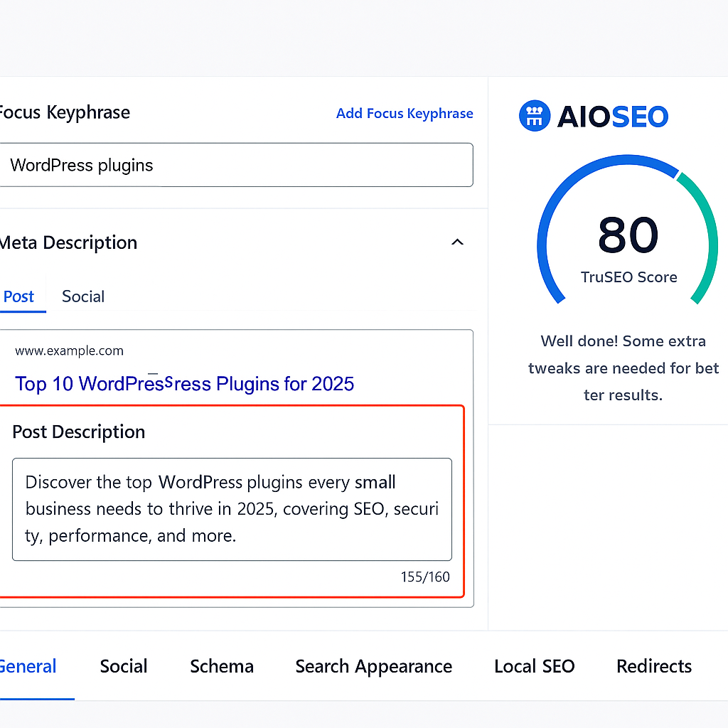Click the TruSEO Score label
The height and width of the screenshot is (728, 728).
pos(629,277)
